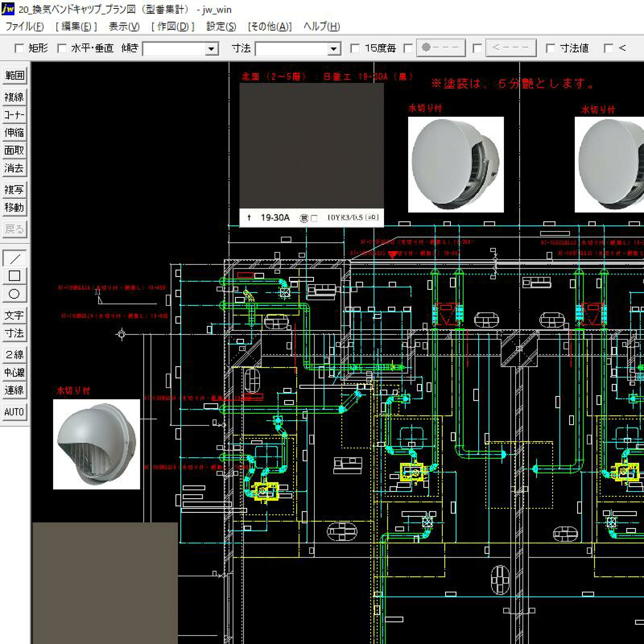Toggle the 寸法値 checkbox on
The height and width of the screenshot is (644, 644).
[x=550, y=48]
